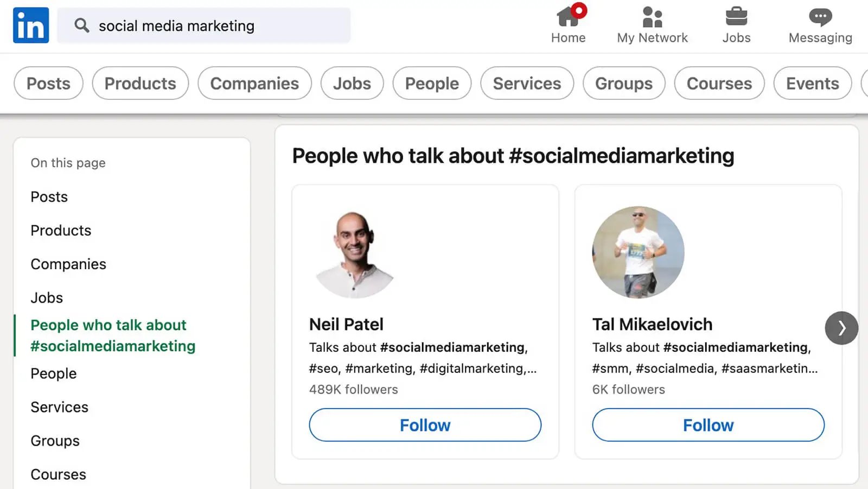
Task: Switch to the People filter tab
Action: click(431, 83)
